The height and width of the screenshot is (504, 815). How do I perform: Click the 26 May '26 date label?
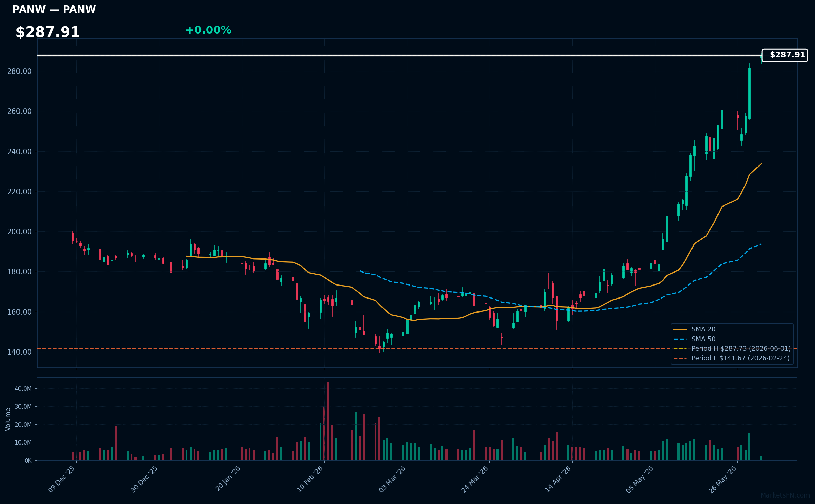point(723,479)
